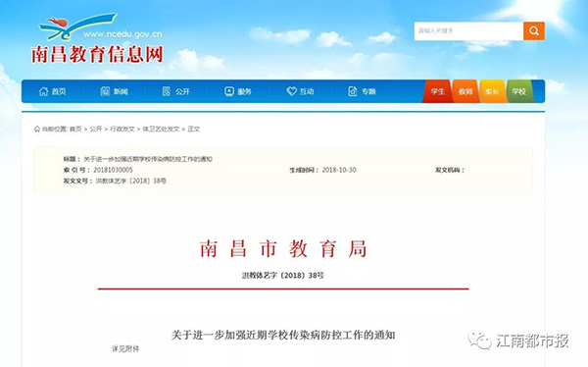Follow the 公开 breadcrumb link

[96, 129]
